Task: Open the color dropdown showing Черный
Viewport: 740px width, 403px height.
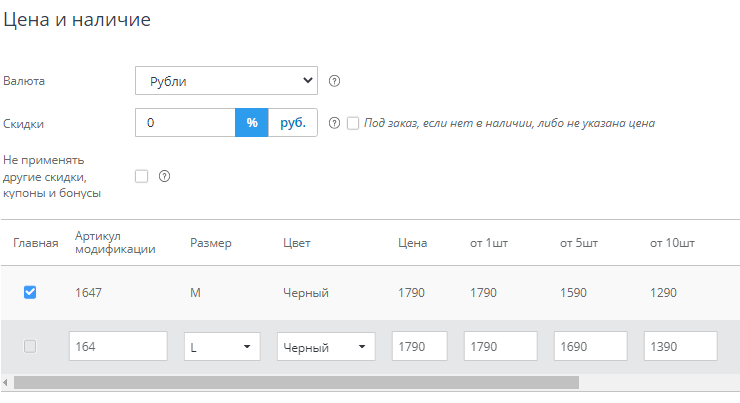Action: coord(326,347)
